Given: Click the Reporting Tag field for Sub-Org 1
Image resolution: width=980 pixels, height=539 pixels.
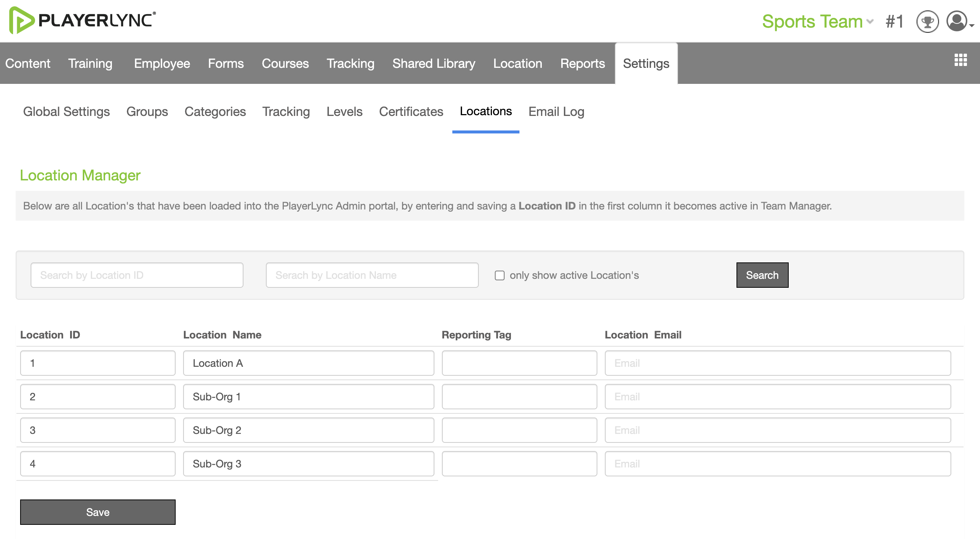Looking at the screenshot, I should (x=519, y=397).
